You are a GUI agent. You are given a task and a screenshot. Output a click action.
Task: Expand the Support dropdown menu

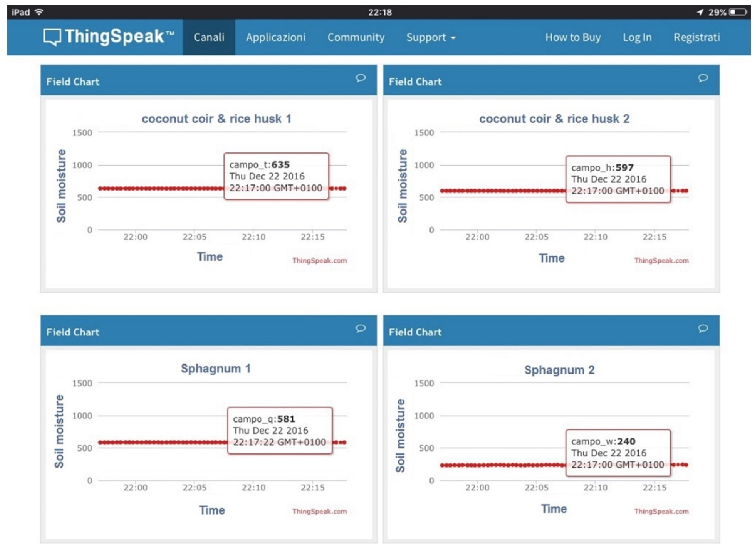point(430,37)
